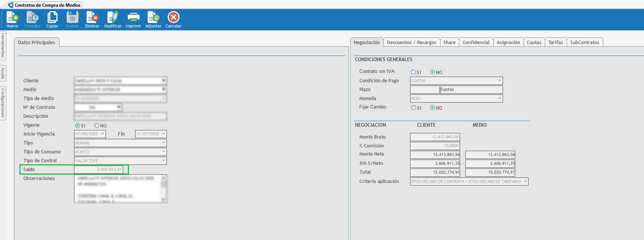
Task: Click the Cliente IVA S/Neto field
Action: [x=435, y=163]
